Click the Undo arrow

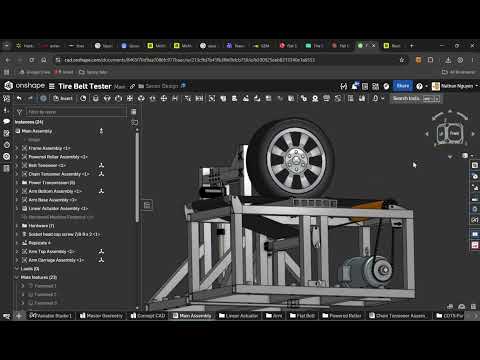tap(19, 98)
